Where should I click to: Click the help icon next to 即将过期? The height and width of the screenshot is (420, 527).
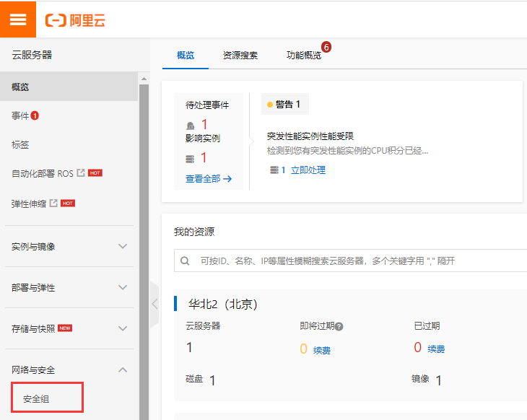click(339, 326)
